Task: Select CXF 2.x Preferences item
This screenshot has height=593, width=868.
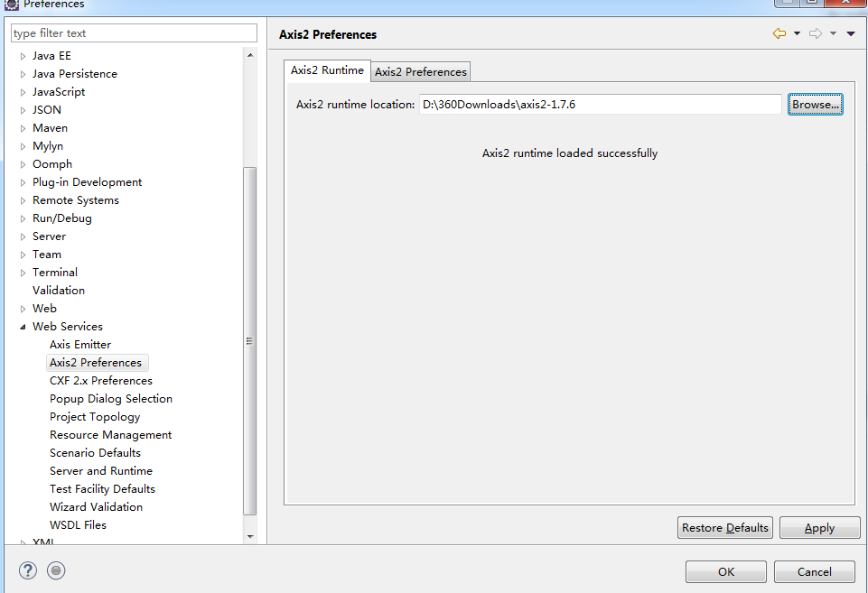Action: coord(101,381)
